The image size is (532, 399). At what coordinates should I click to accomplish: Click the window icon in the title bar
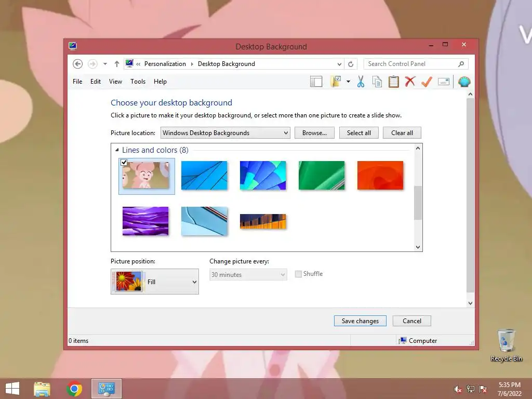pos(73,46)
